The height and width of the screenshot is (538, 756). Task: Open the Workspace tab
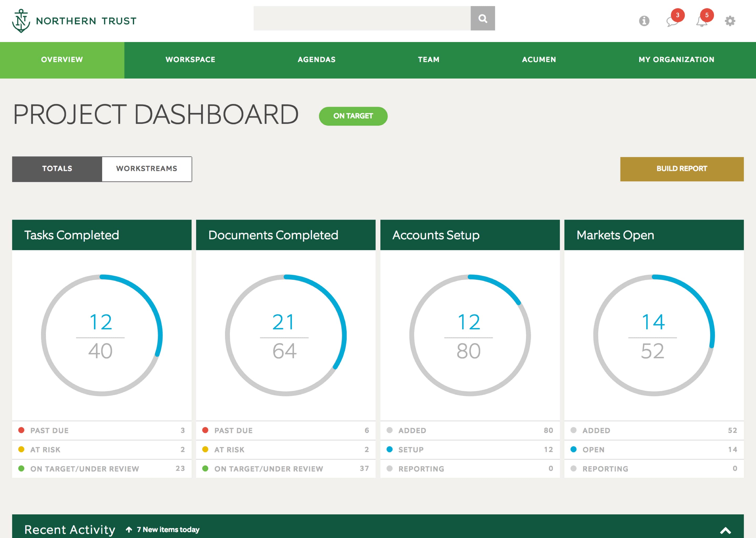[x=190, y=60]
